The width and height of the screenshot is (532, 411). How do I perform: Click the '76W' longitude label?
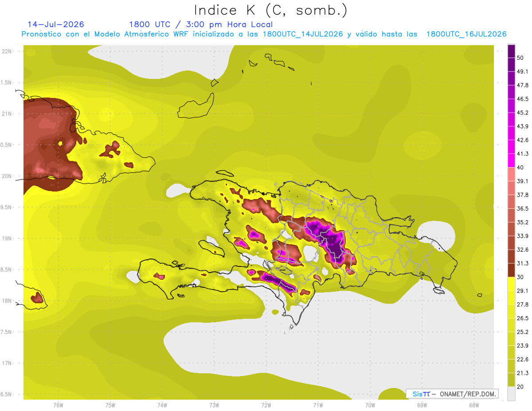(x=58, y=405)
